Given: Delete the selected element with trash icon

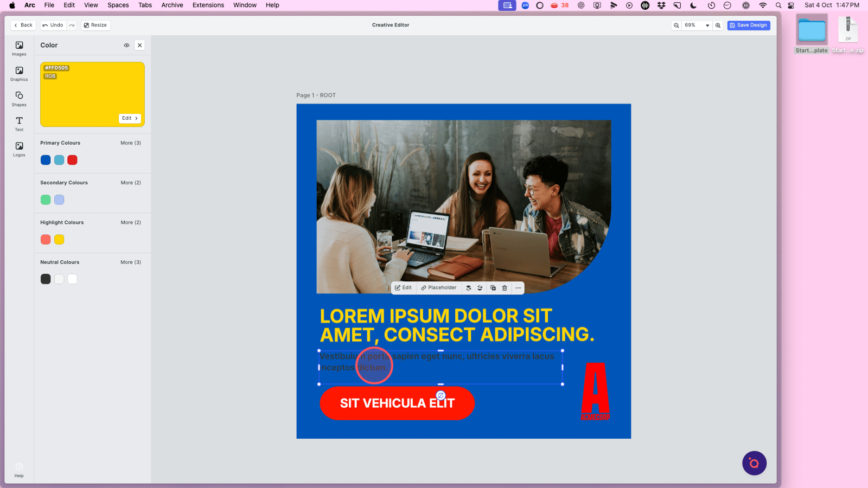Looking at the screenshot, I should point(505,288).
